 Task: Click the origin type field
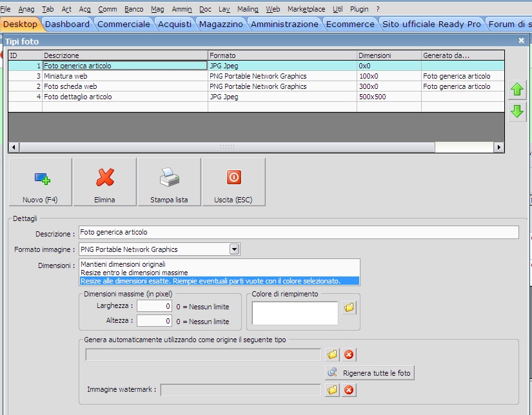click(x=203, y=354)
